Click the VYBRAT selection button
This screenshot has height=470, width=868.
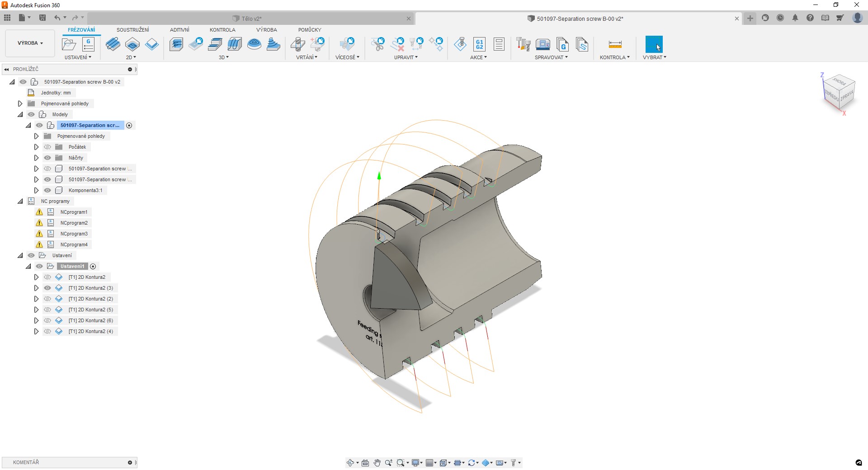[x=654, y=44]
